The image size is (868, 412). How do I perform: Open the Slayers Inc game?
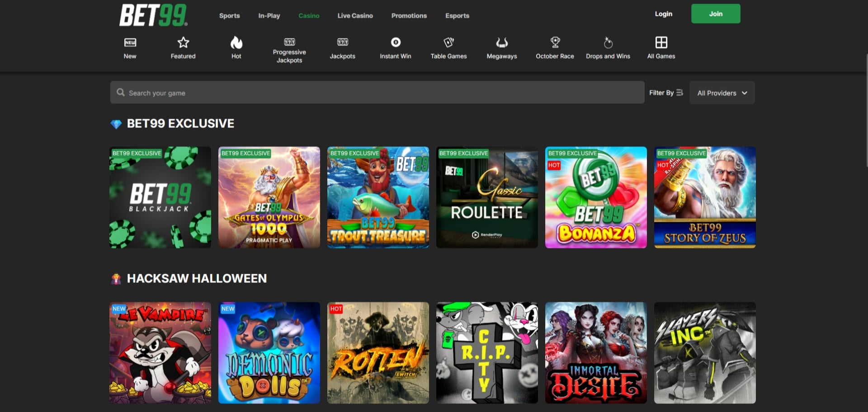(x=705, y=353)
